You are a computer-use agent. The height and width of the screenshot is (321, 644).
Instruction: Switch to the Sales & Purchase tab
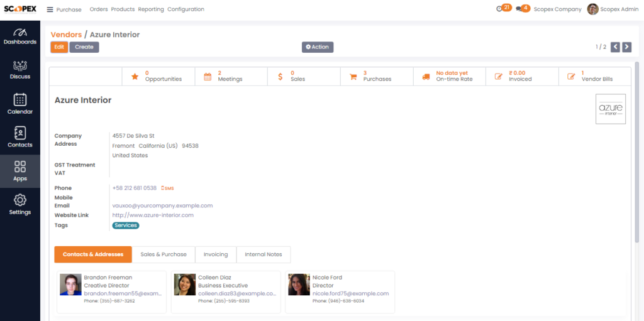pyautogui.click(x=164, y=254)
